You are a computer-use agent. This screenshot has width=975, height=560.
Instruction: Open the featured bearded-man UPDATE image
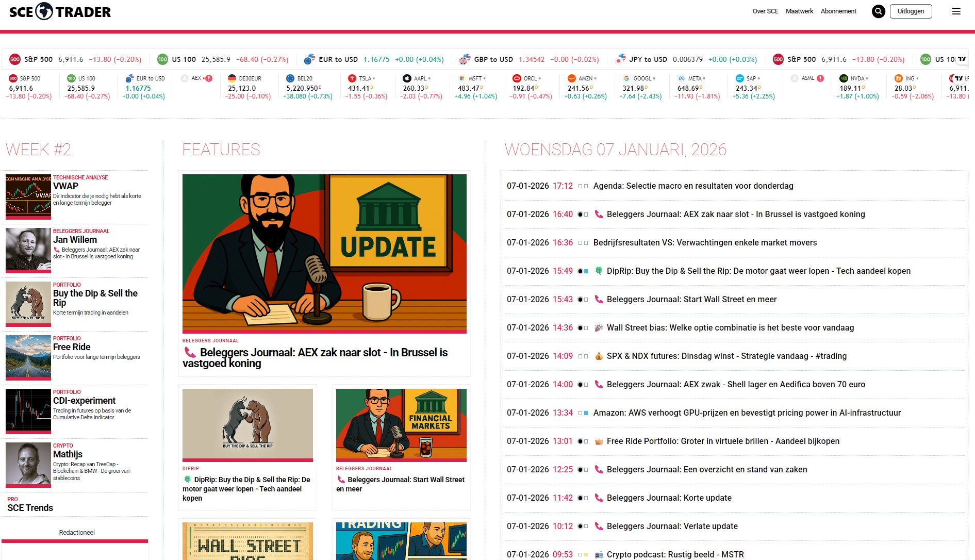coord(324,253)
